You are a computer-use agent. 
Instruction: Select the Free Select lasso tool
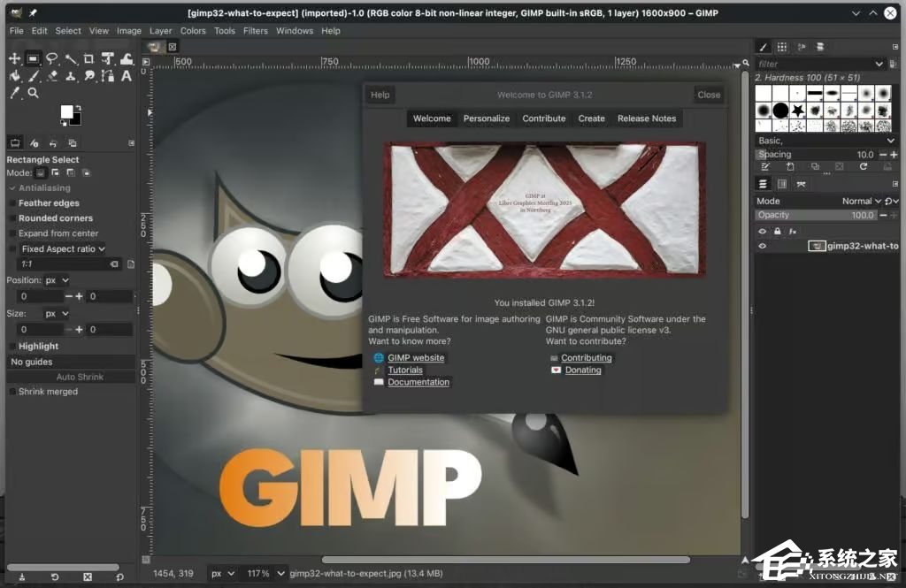(51, 58)
